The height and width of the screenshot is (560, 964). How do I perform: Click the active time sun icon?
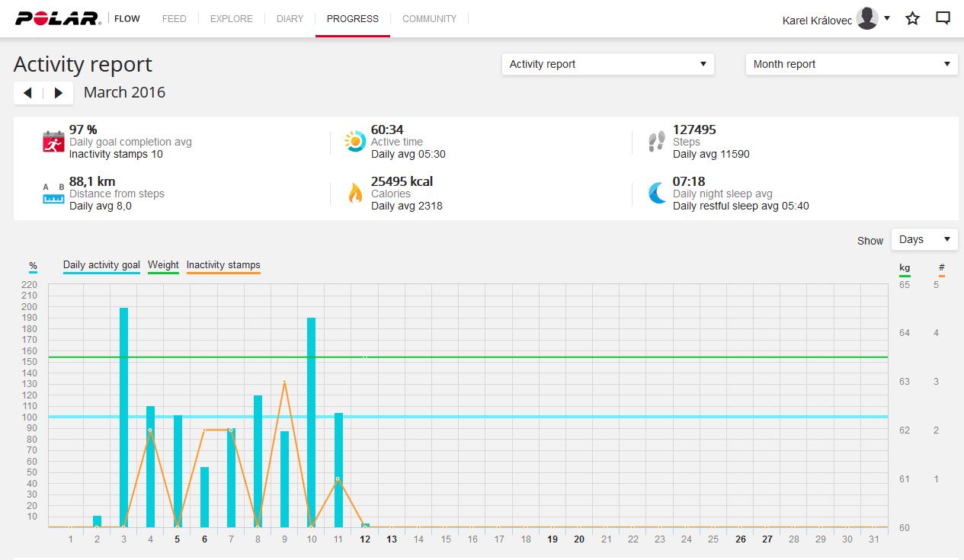click(355, 142)
